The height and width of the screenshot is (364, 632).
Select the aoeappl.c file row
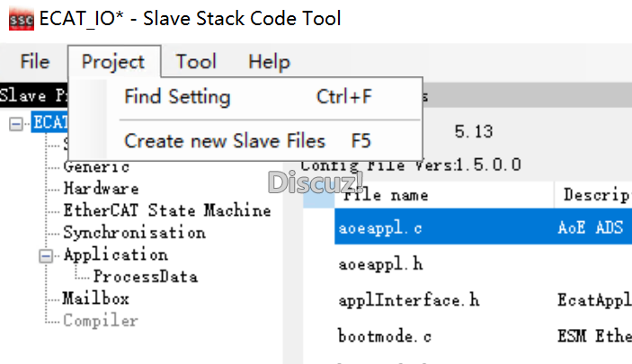(380, 229)
